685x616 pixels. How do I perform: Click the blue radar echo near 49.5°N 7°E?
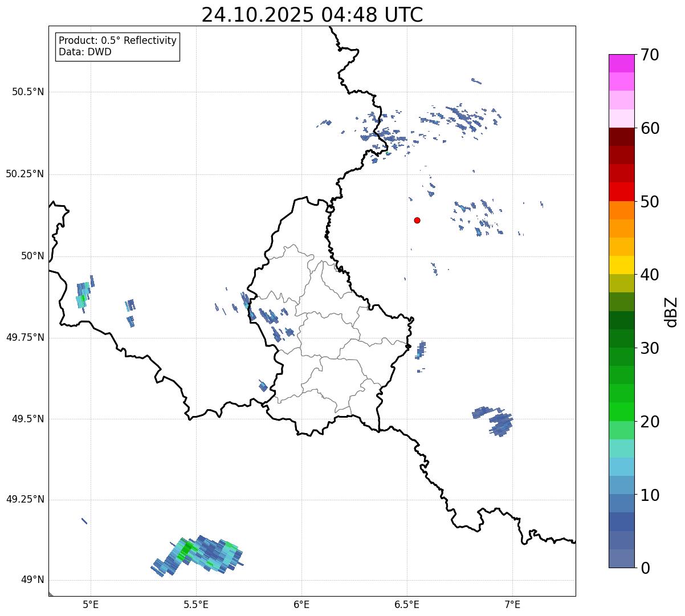(494, 421)
